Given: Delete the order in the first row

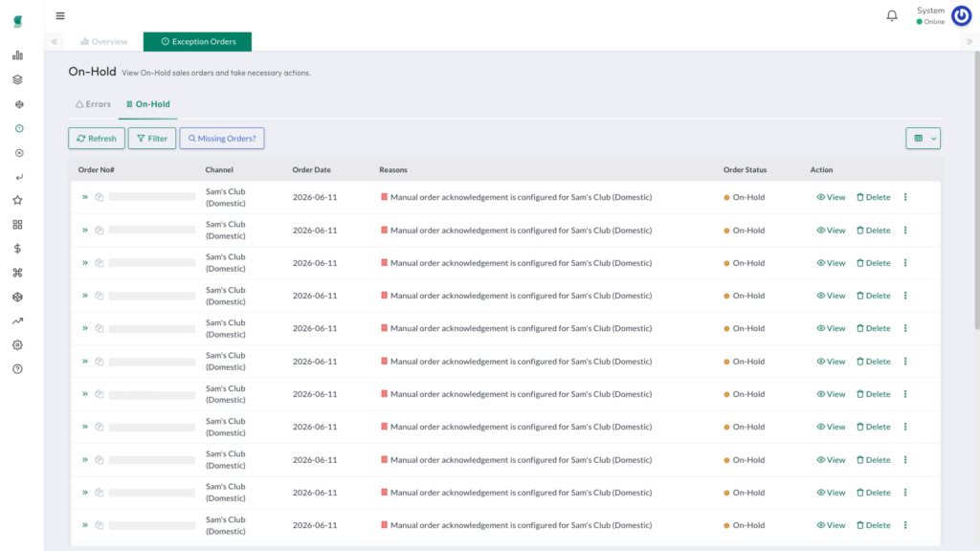Looking at the screenshot, I should point(873,197).
